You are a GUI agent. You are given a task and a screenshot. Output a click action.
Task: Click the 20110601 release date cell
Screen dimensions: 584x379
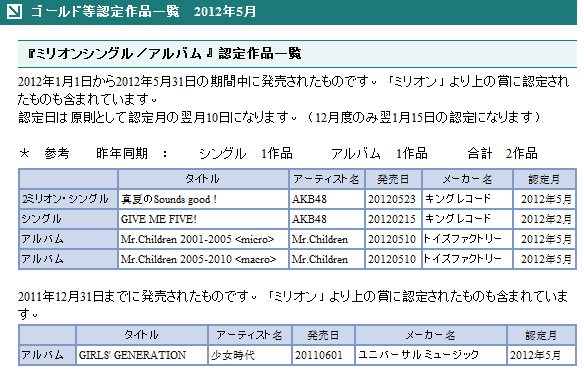coord(323,355)
